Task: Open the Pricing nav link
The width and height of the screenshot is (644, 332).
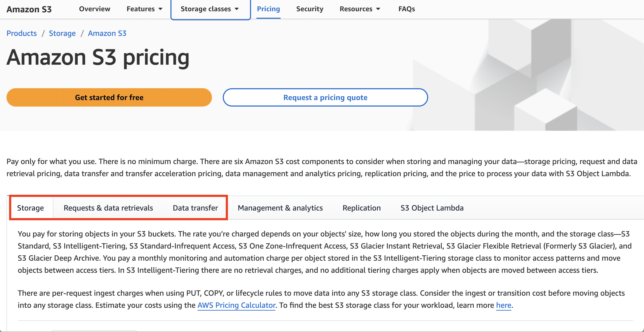Action: click(268, 9)
